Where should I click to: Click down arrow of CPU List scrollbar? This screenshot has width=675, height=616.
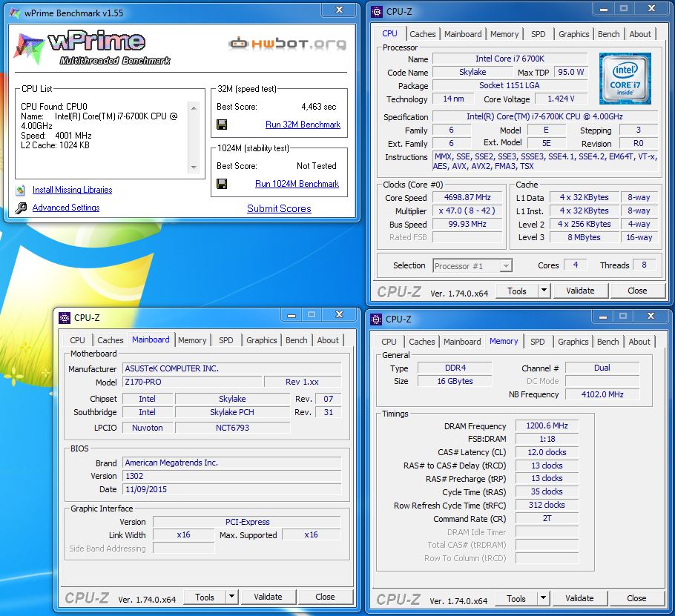(x=194, y=168)
